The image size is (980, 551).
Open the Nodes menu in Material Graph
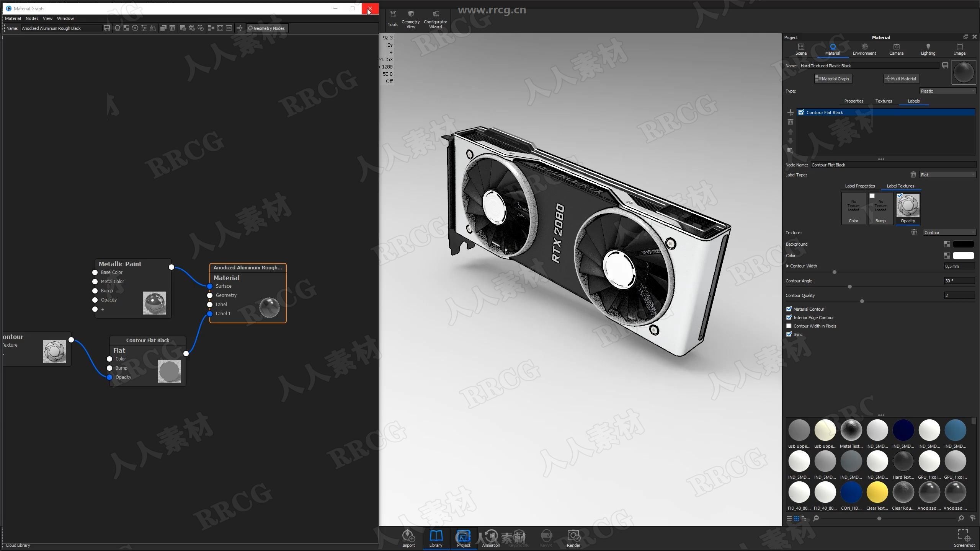click(32, 18)
